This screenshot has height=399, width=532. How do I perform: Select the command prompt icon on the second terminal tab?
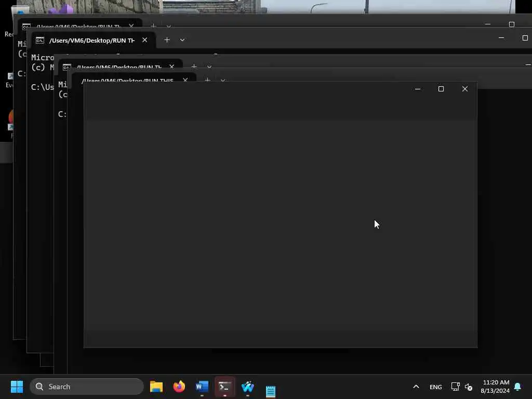(40, 41)
